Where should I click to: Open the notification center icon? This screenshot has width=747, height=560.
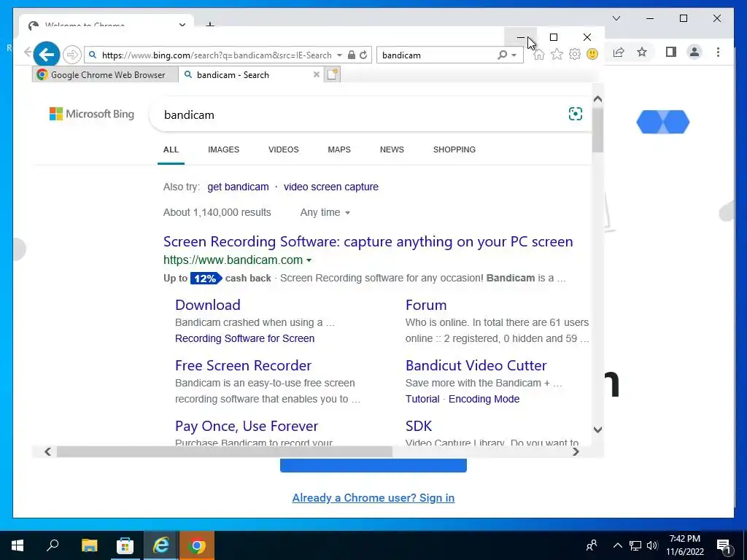[724, 545]
